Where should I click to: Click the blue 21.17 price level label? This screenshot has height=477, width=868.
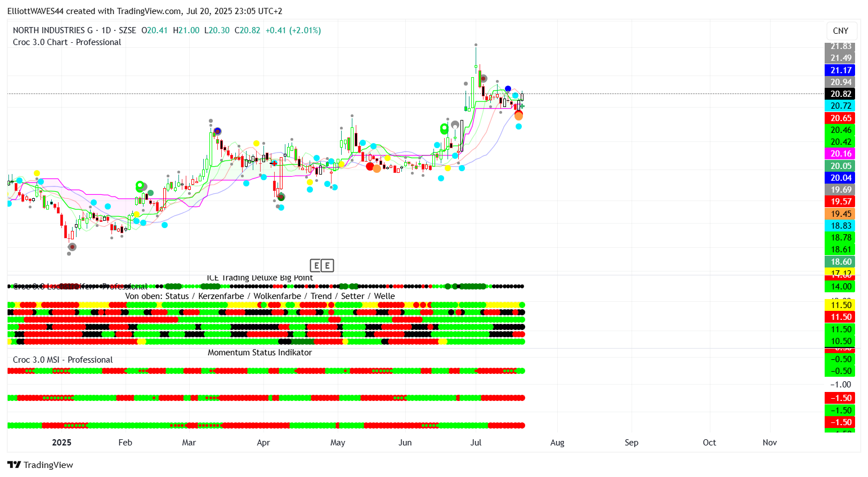(840, 70)
